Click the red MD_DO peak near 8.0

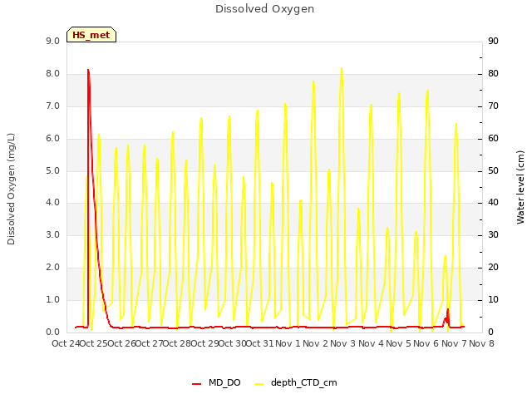coord(88,70)
